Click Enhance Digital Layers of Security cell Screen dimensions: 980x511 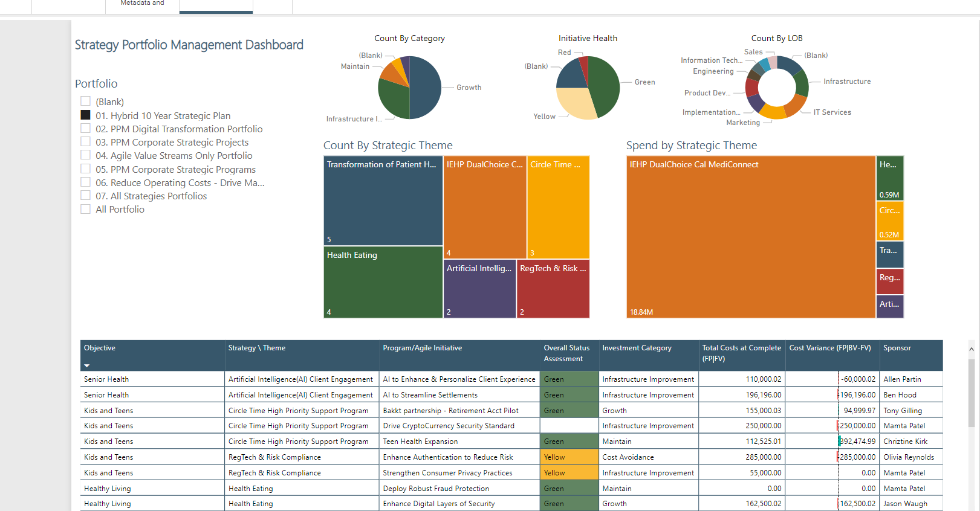(x=459, y=504)
